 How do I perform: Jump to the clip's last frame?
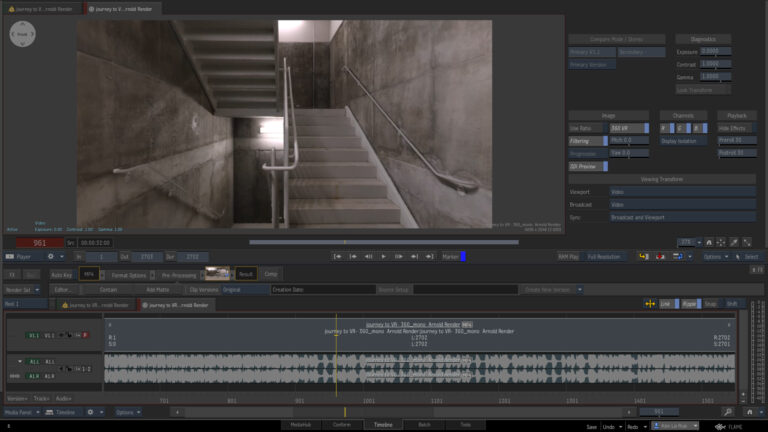click(430, 257)
